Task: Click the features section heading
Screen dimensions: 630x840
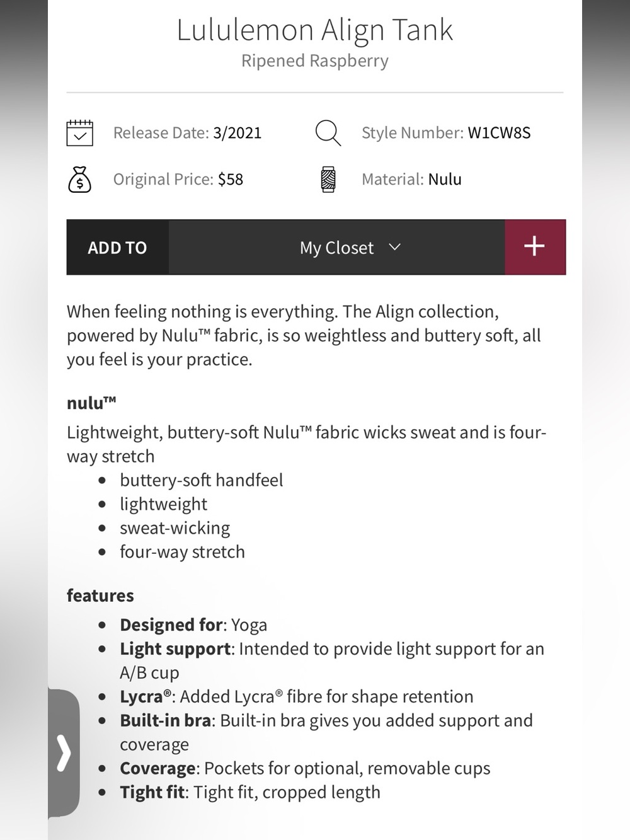Action: coord(100,595)
